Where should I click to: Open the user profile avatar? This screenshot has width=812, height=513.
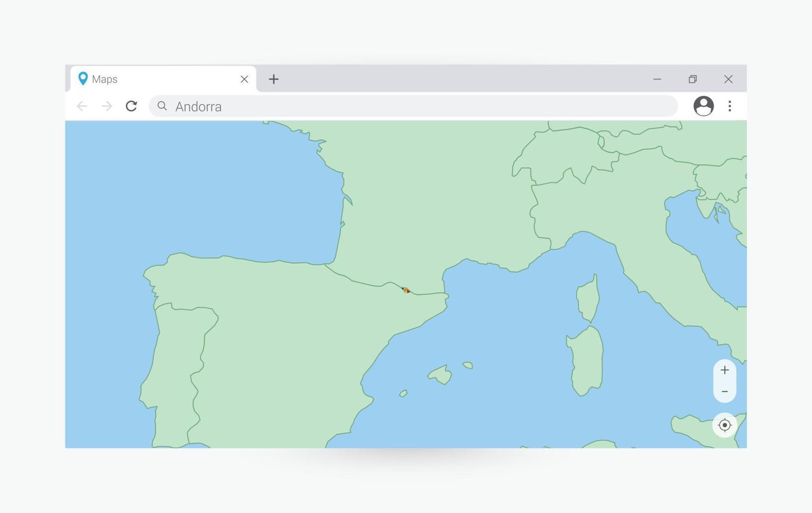coord(704,106)
